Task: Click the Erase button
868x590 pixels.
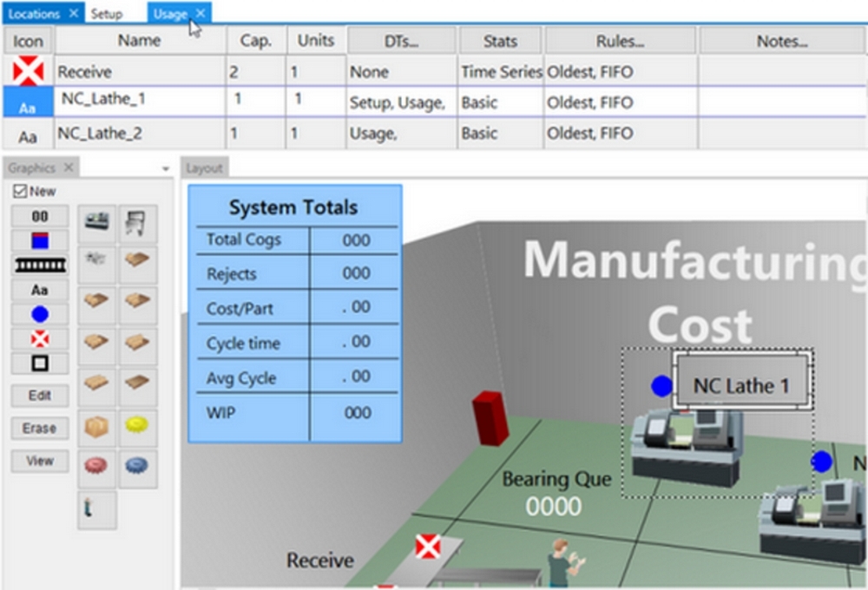Action: (40, 429)
